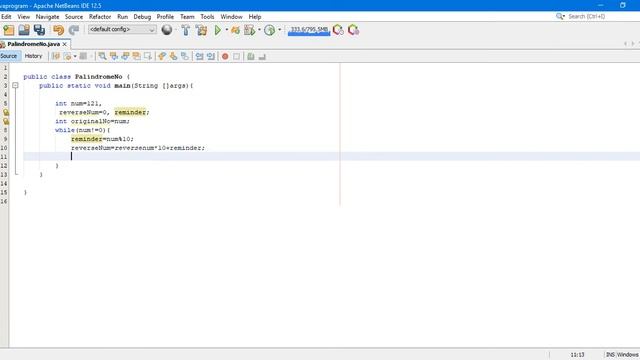
Task: Open the Team menu
Action: tap(187, 17)
